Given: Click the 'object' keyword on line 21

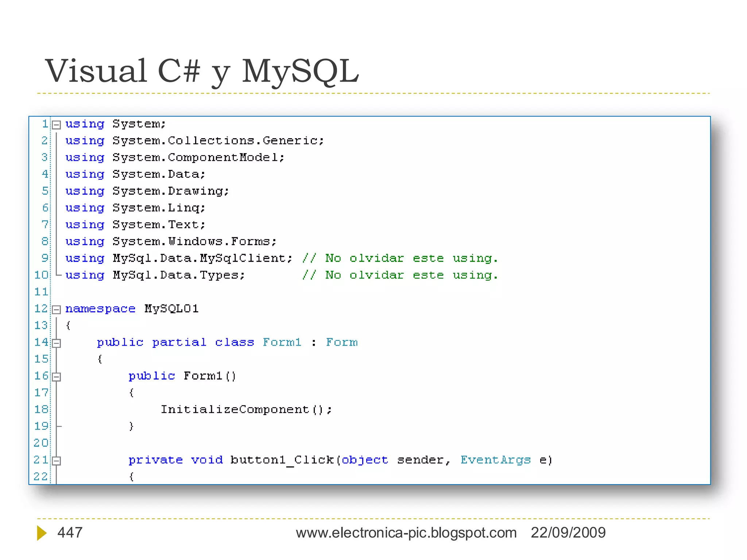Looking at the screenshot, I should click(x=365, y=460).
